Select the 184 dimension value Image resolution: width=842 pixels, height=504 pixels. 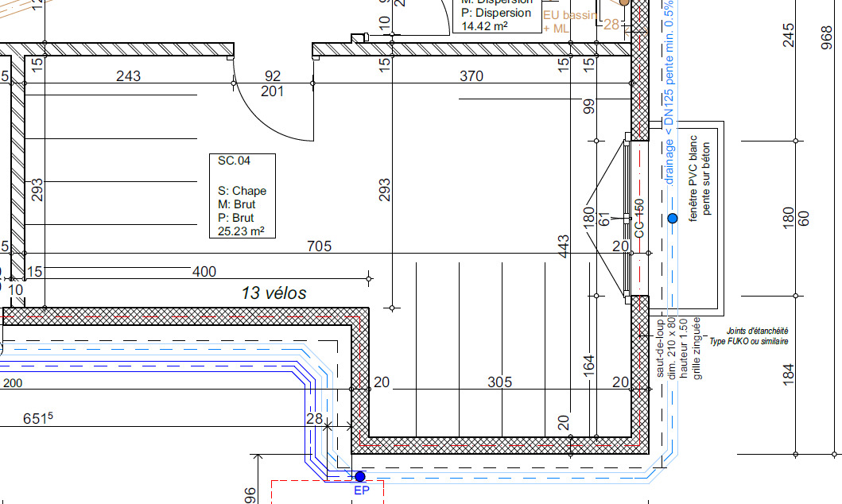coord(788,374)
